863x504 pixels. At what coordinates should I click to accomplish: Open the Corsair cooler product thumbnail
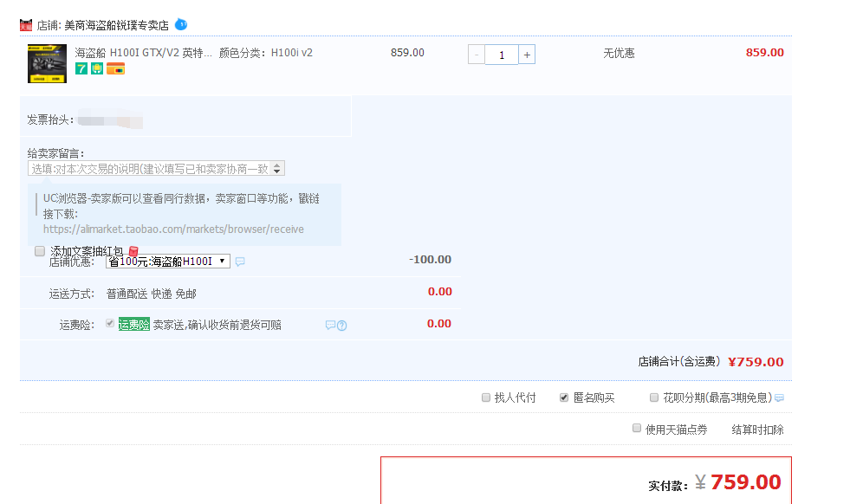(48, 63)
